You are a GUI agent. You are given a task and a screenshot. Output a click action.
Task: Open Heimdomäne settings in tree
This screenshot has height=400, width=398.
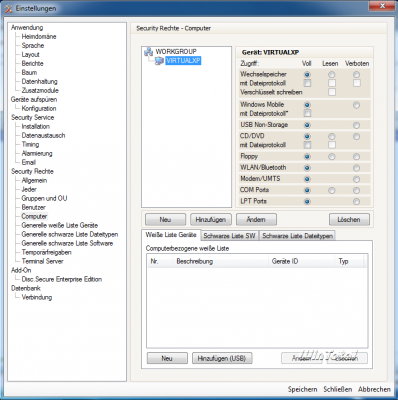click(x=39, y=37)
